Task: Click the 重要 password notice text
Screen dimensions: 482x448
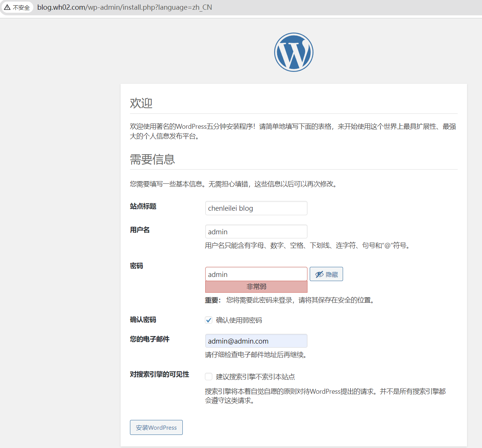Action: (290, 300)
